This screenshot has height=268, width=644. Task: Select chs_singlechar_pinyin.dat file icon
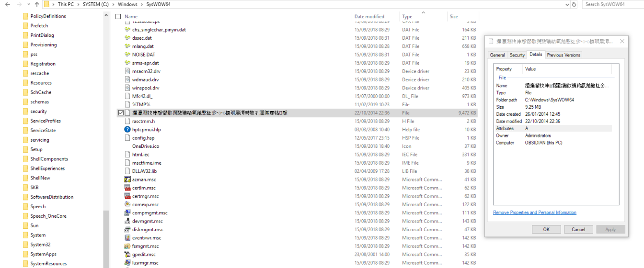tap(127, 30)
